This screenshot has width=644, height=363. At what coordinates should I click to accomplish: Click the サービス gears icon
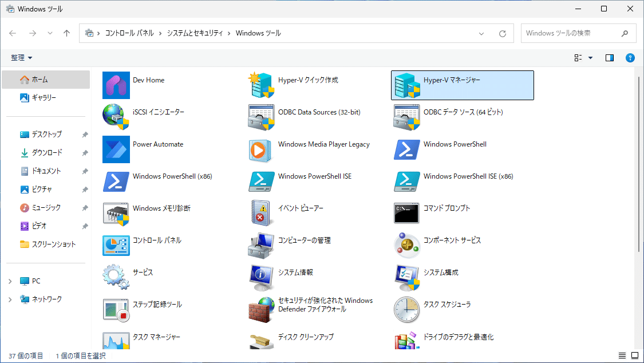pos(116,277)
